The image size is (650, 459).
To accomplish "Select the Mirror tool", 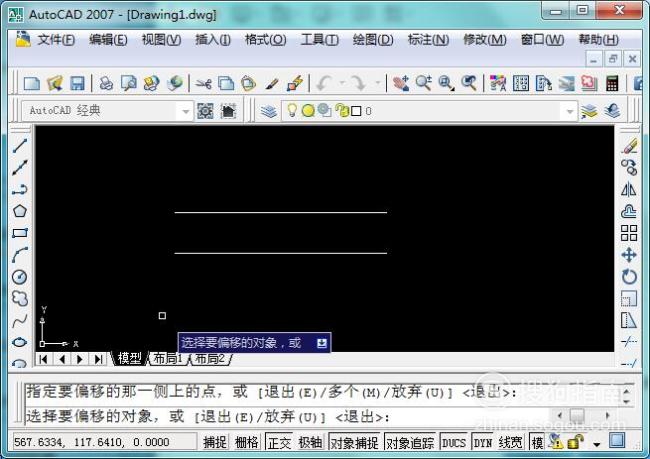I will point(629,189).
